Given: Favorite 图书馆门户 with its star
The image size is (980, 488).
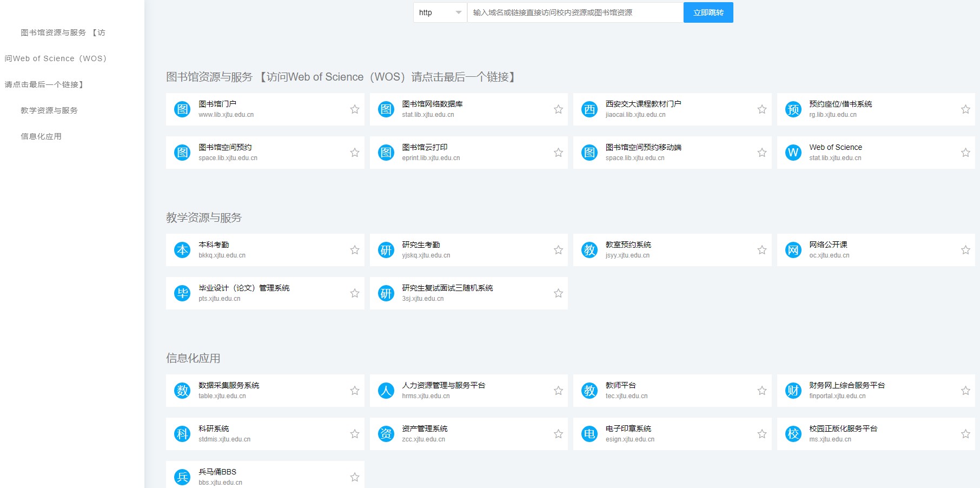Looking at the screenshot, I should coord(355,109).
